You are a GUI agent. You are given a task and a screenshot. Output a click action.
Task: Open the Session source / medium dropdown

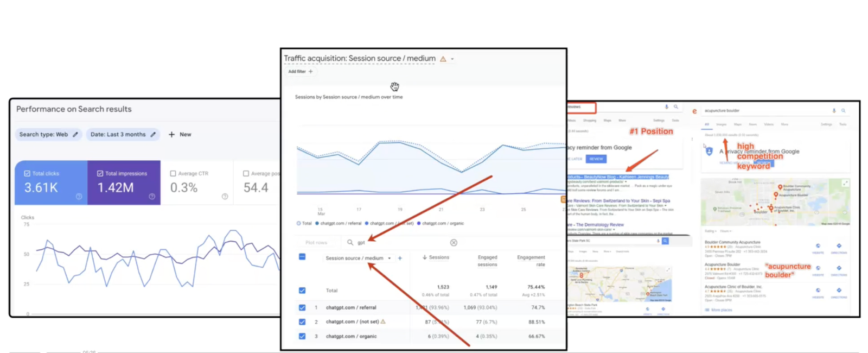pos(389,259)
